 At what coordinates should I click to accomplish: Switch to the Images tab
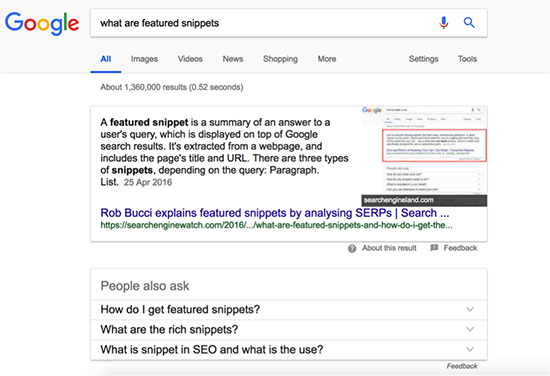[144, 59]
